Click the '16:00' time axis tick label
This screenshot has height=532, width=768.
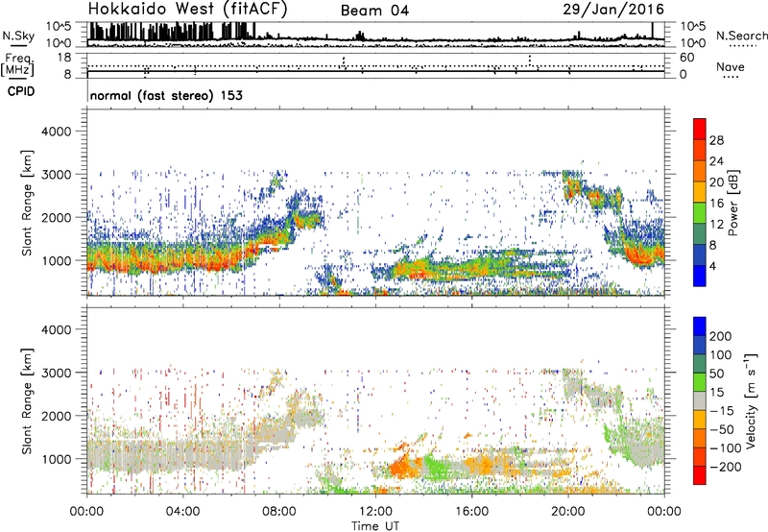(x=471, y=512)
